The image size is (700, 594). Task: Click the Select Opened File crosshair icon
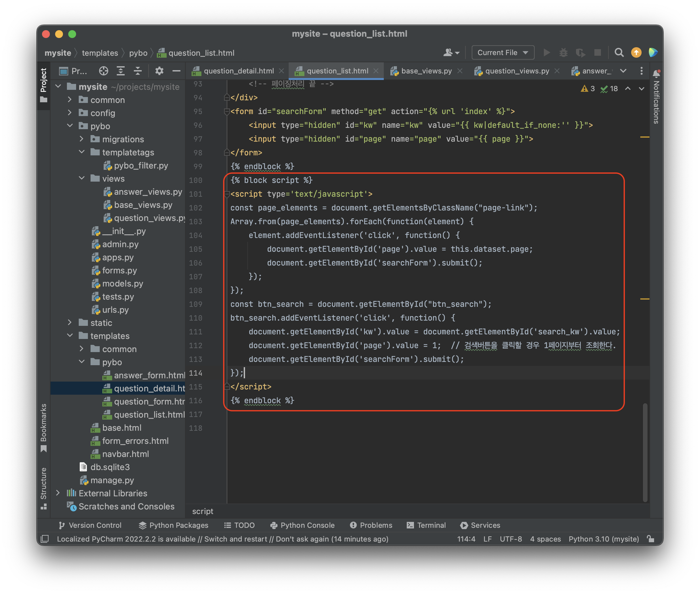pyautogui.click(x=103, y=71)
